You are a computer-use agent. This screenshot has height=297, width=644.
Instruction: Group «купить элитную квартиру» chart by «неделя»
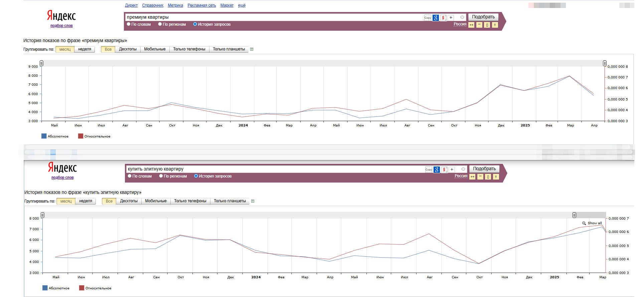86,201
